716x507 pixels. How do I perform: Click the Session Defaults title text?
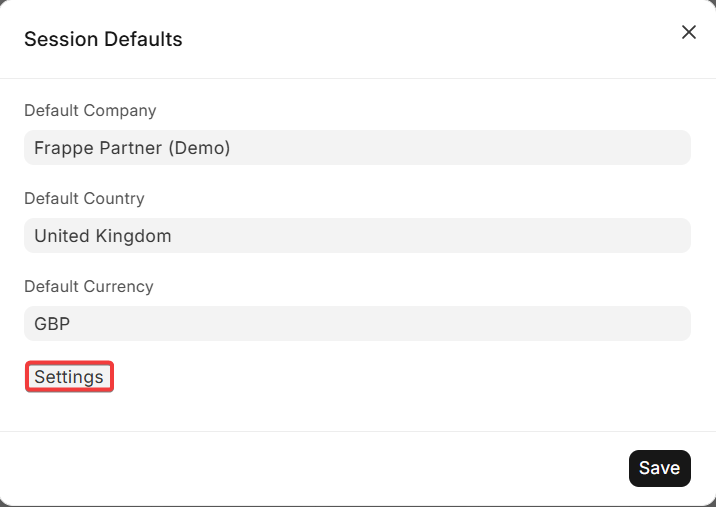point(103,39)
